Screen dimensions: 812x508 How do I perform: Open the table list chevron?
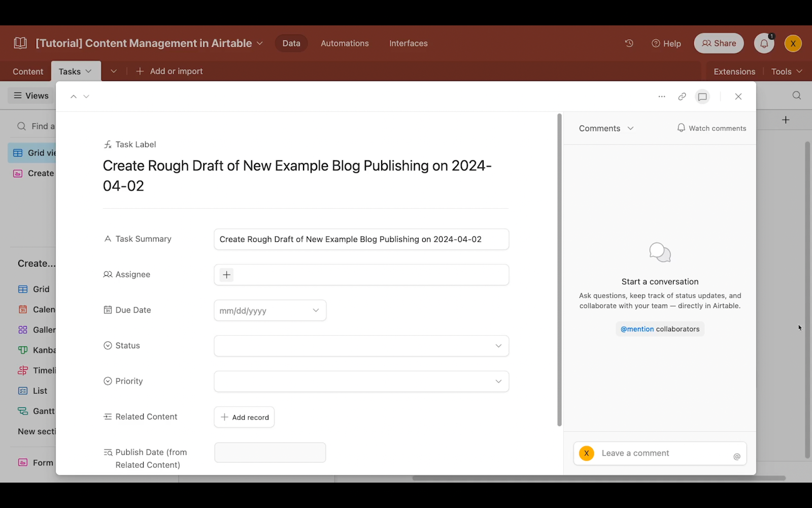pos(114,71)
